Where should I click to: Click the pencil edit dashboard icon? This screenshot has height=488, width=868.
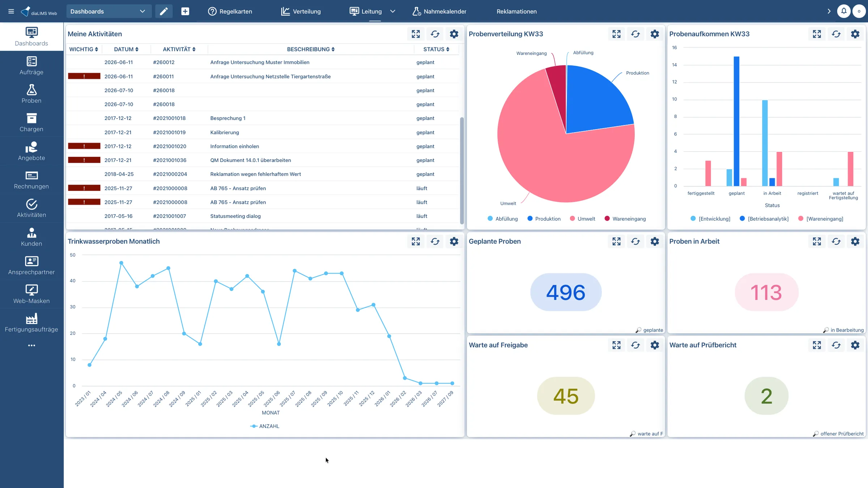point(164,11)
